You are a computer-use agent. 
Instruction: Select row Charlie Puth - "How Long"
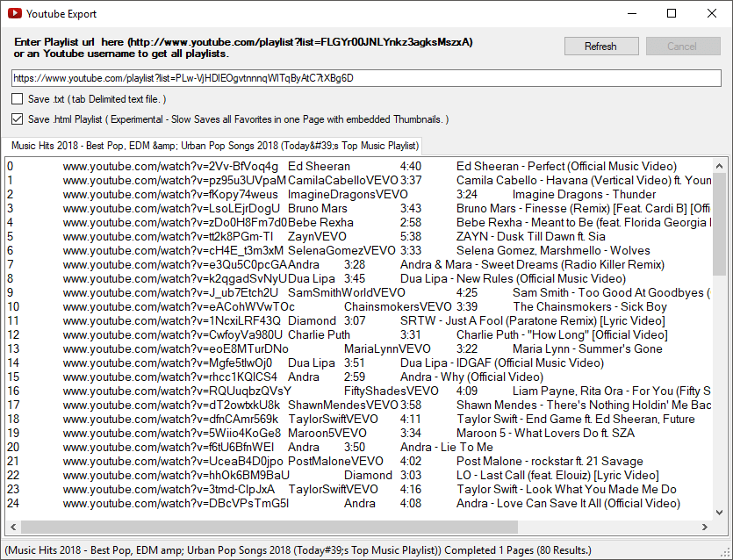(359, 334)
